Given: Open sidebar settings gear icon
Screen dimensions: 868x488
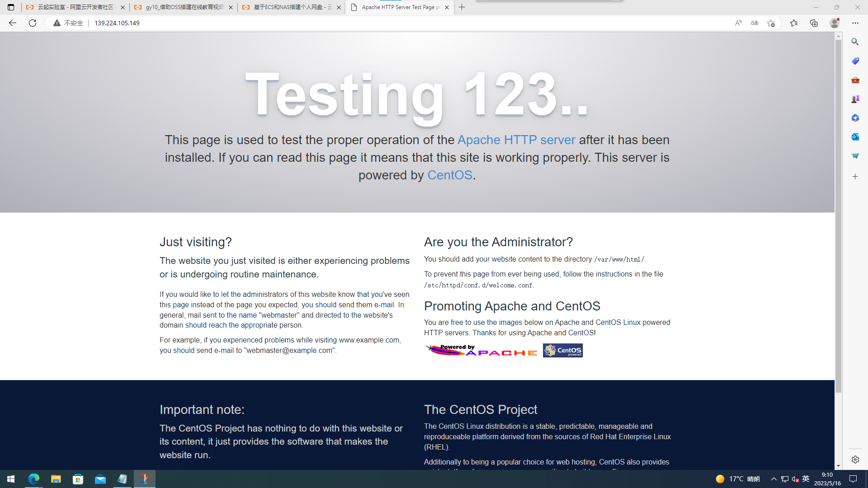Looking at the screenshot, I should [x=855, y=460].
